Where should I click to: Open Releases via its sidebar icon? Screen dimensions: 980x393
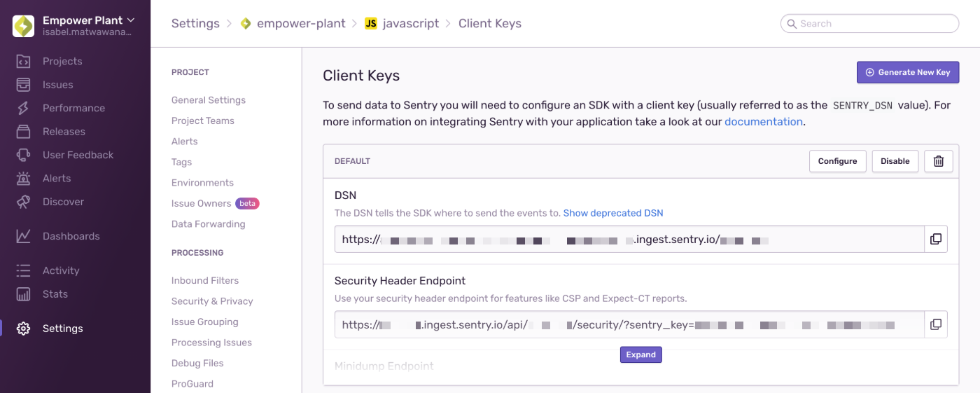click(x=23, y=132)
